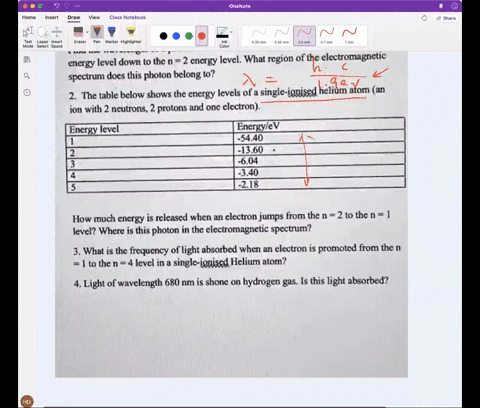The width and height of the screenshot is (480, 408).
Task: Select the 0.7 mm pen thickness
Action: tap(327, 36)
